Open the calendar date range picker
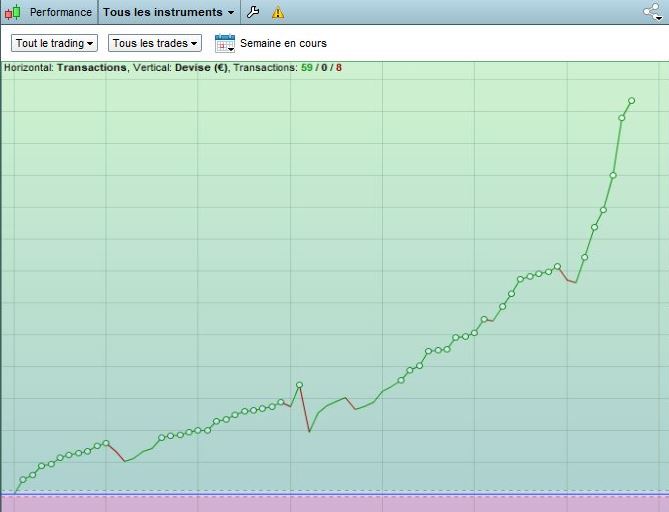Viewport: 669px width, 512px height. [224, 44]
